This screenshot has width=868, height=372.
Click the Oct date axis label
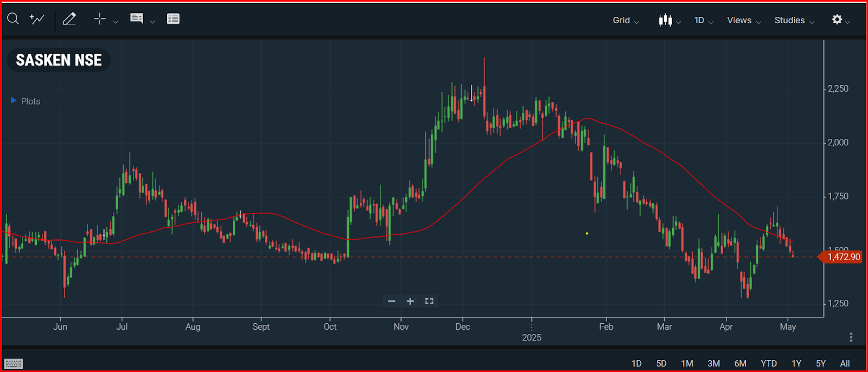coord(330,326)
